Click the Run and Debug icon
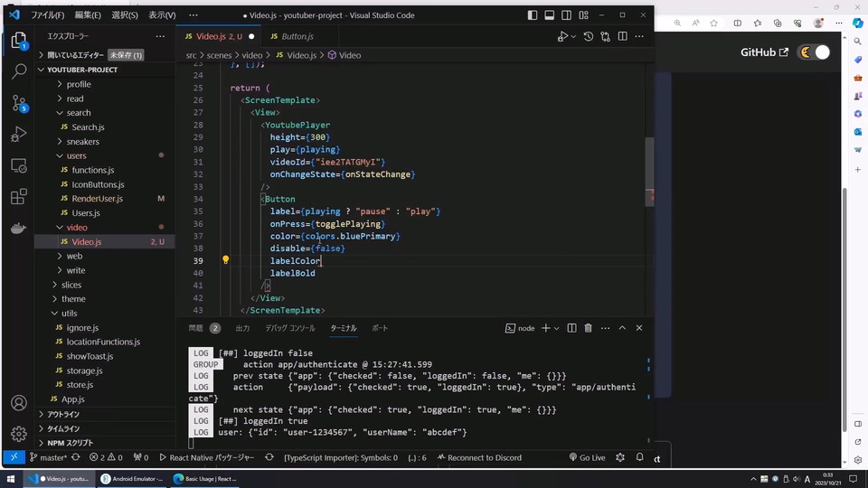Screen dimensions: 868x488 pyautogui.click(x=18, y=135)
